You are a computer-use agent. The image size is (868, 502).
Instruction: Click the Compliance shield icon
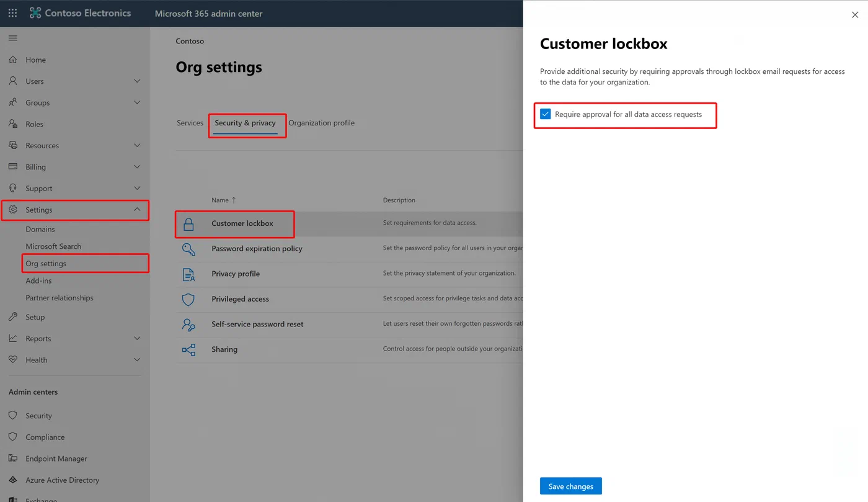13,437
